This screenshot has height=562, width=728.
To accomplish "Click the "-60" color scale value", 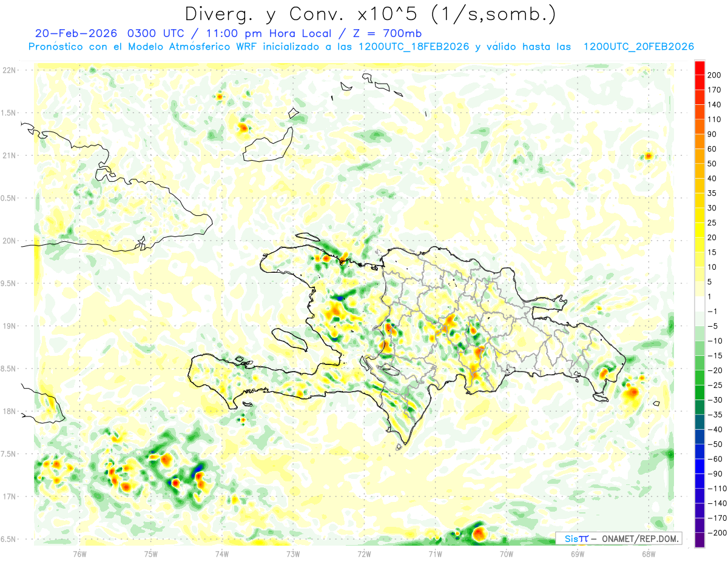I will point(714,459).
